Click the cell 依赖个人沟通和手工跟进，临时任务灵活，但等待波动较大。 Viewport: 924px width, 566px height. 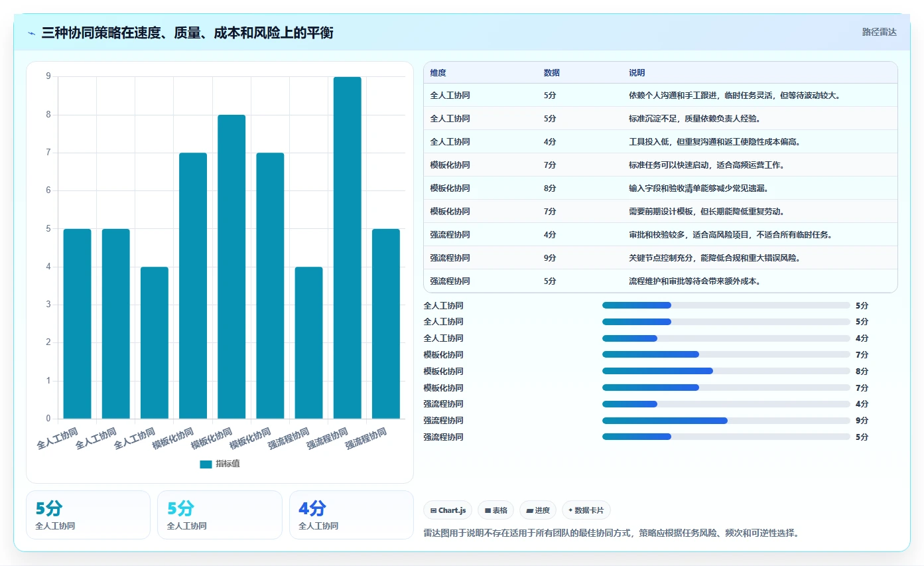[x=735, y=96]
